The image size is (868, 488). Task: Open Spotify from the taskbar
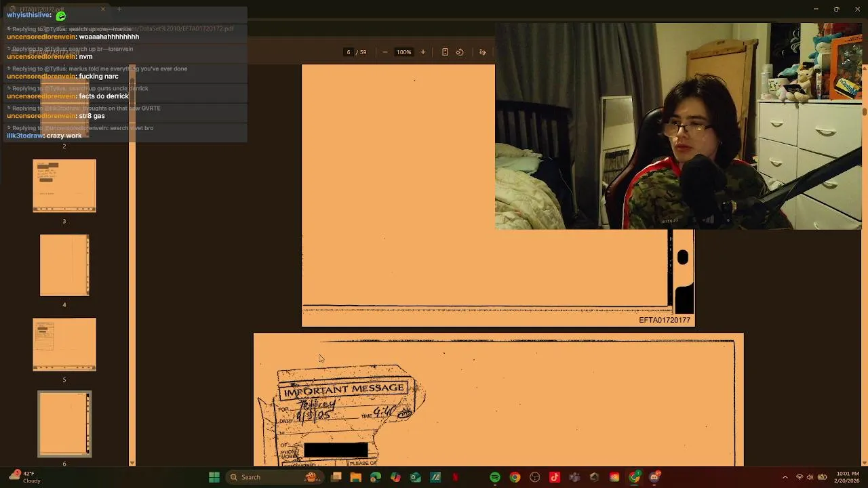[495, 477]
